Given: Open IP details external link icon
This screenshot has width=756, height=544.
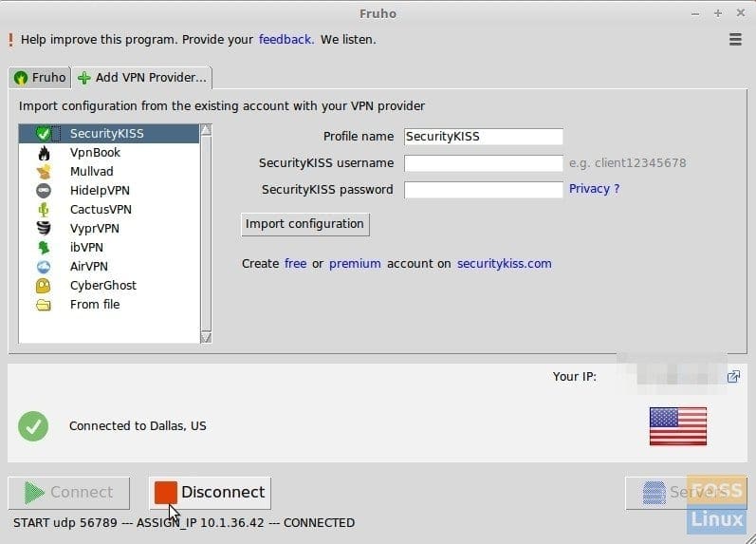Looking at the screenshot, I should tap(733, 377).
